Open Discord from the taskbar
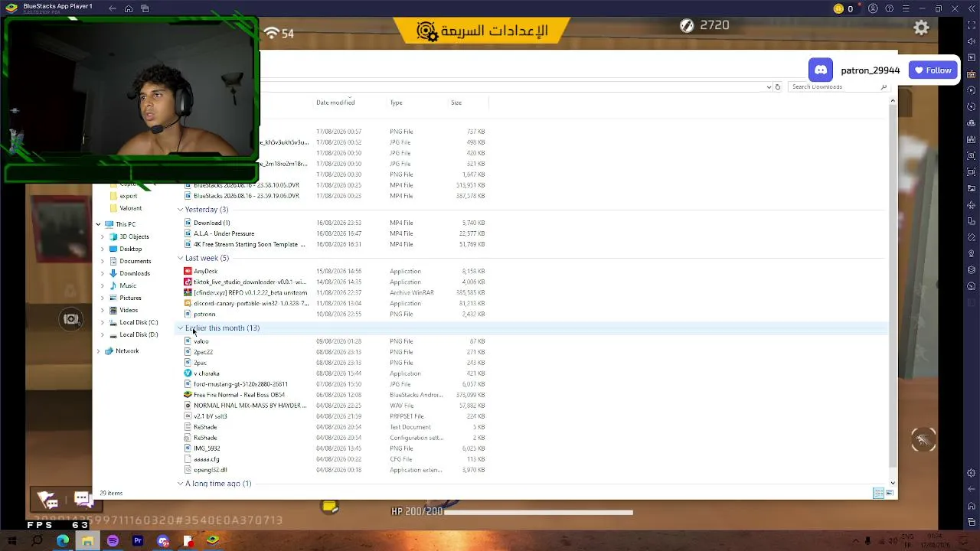The image size is (980, 551). point(163,541)
